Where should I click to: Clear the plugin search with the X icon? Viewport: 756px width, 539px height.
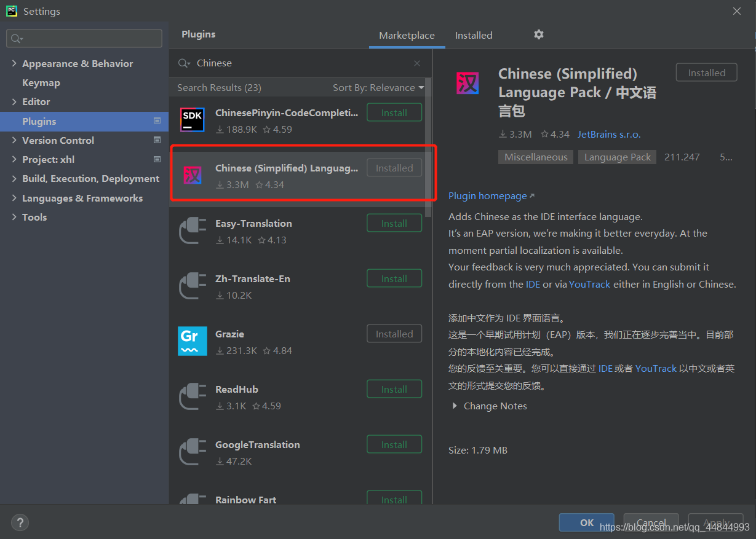tap(417, 63)
